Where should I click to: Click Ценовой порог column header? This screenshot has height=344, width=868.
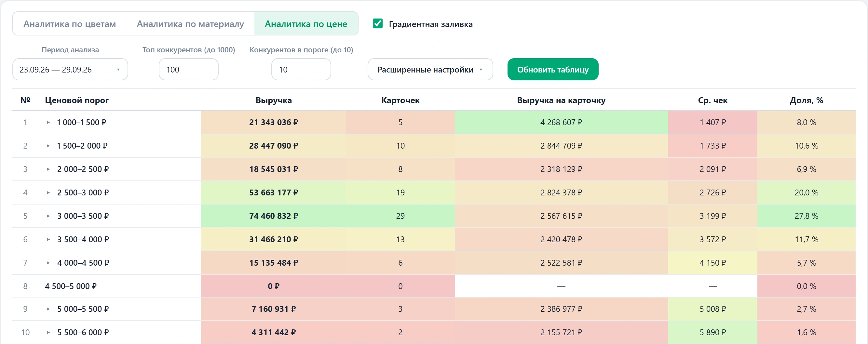(x=77, y=100)
